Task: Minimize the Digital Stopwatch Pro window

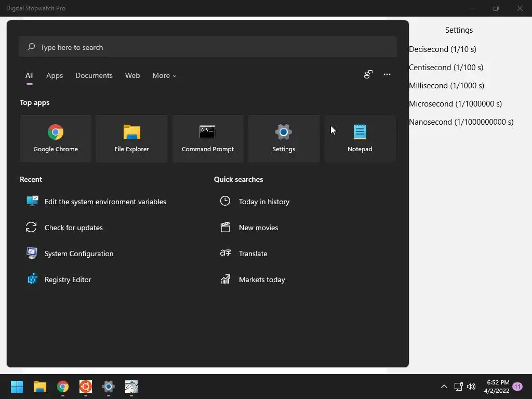Action: [472, 8]
